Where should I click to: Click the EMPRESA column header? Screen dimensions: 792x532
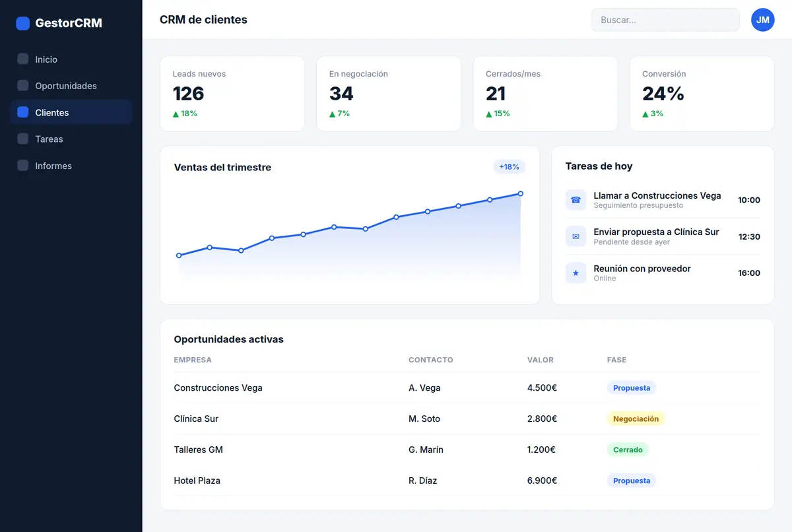coord(193,360)
